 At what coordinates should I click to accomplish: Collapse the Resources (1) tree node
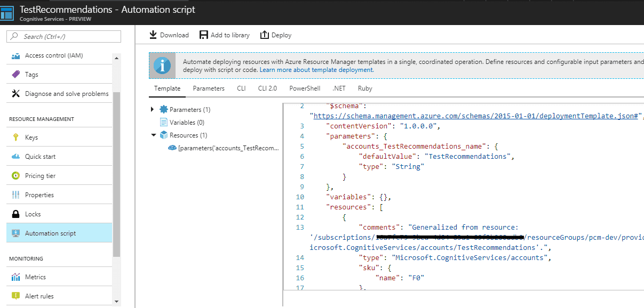pos(154,135)
